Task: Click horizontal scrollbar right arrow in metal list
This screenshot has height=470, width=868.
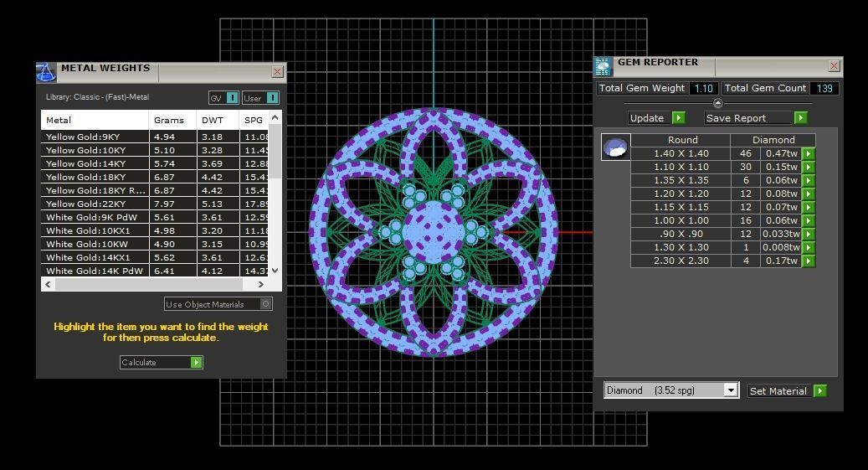Action: (x=260, y=284)
